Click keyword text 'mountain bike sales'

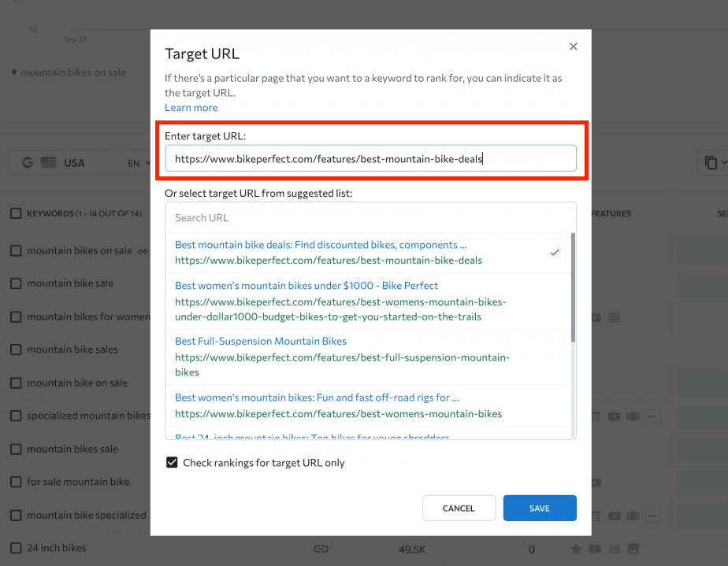72,350
